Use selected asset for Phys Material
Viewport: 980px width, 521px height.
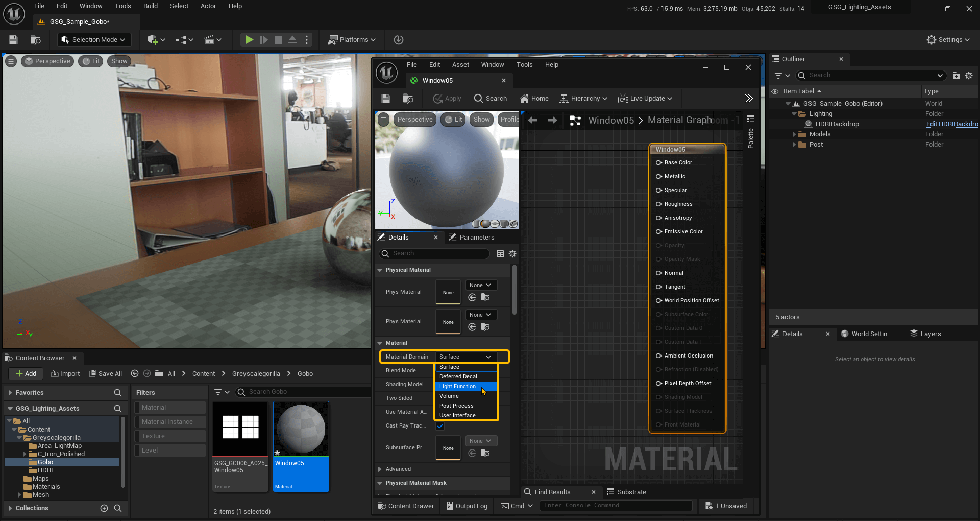click(472, 297)
